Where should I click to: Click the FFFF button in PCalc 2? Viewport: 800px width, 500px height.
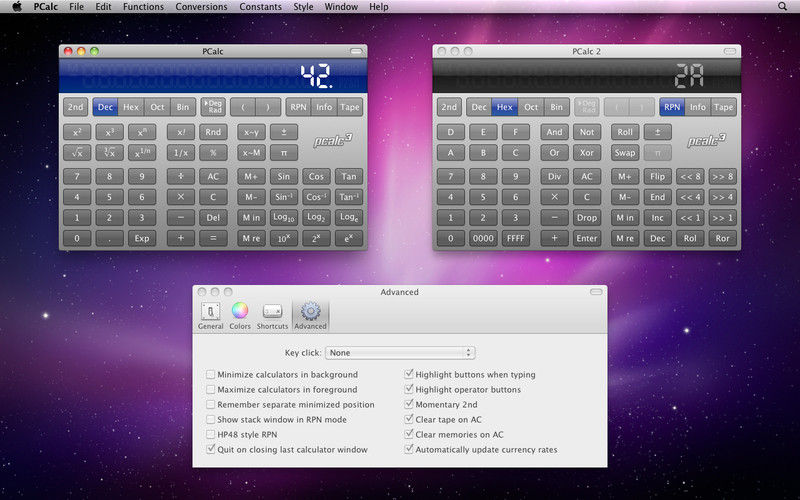coord(515,238)
